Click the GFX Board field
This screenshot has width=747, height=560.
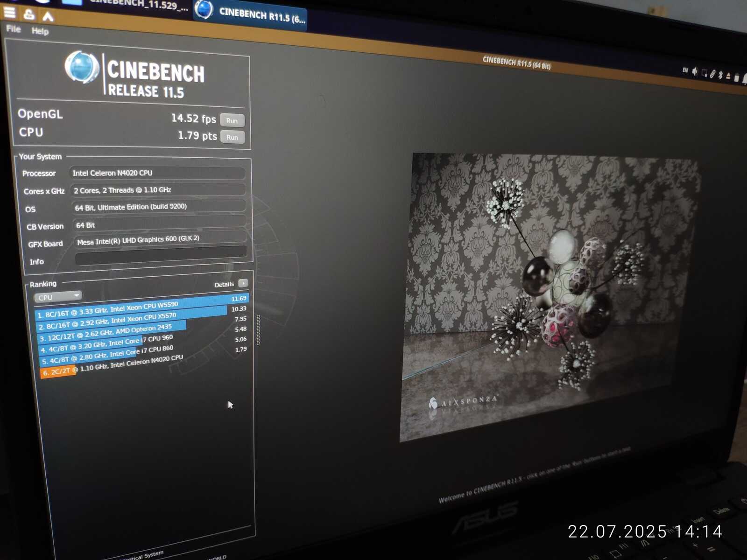coord(161,240)
